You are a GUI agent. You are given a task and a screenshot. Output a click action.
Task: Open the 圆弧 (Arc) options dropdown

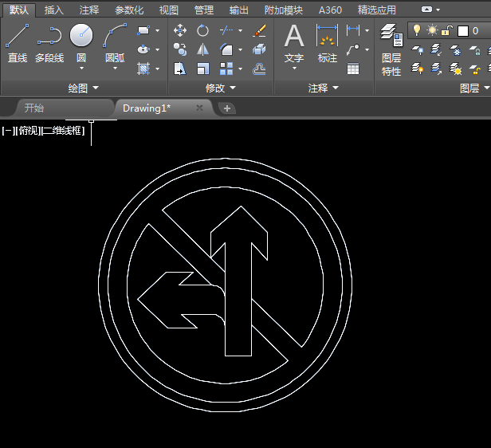115,69
